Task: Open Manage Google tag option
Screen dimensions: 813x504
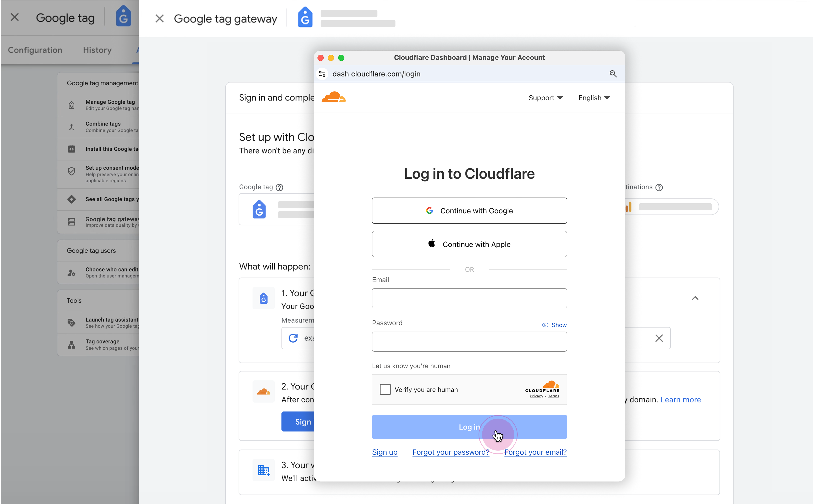Action: pos(98,105)
